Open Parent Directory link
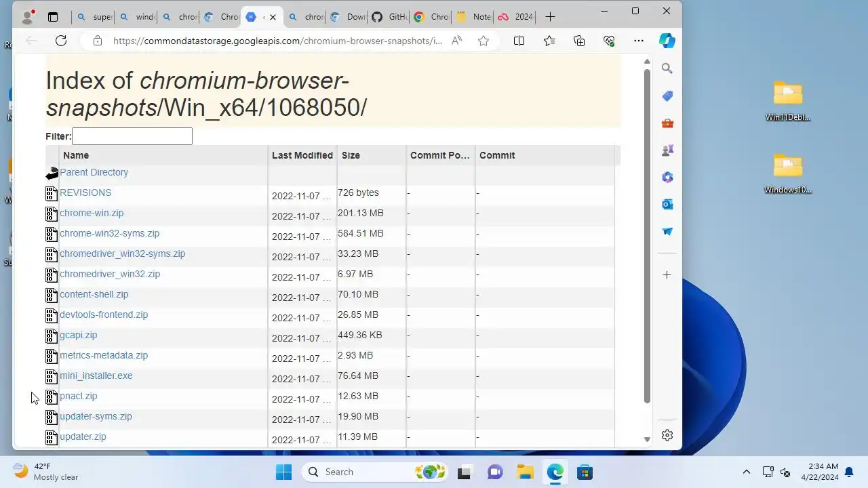This screenshot has height=488, width=868. pyautogui.click(x=94, y=172)
